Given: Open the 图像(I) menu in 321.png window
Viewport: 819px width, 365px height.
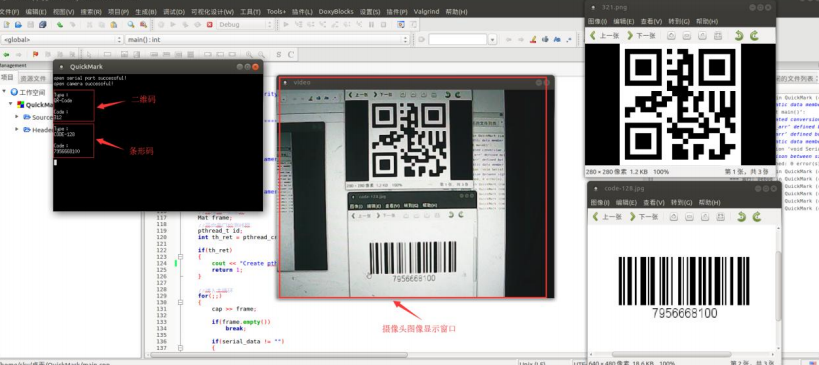Looking at the screenshot, I should click(597, 21).
